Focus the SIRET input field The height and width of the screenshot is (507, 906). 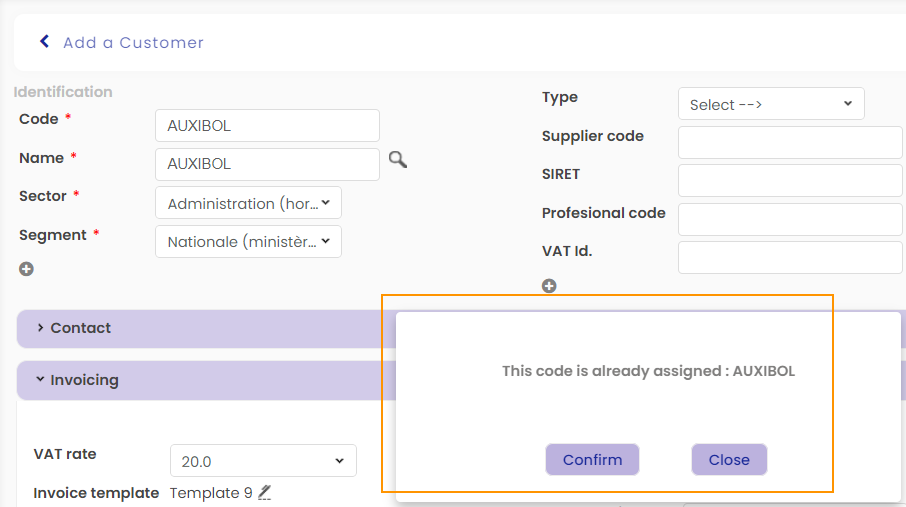click(x=789, y=180)
